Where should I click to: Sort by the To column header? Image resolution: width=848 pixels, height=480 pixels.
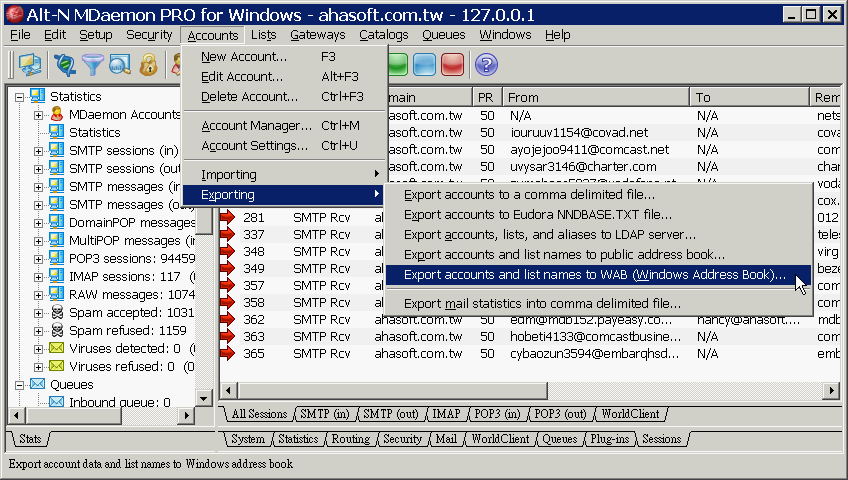coord(750,97)
